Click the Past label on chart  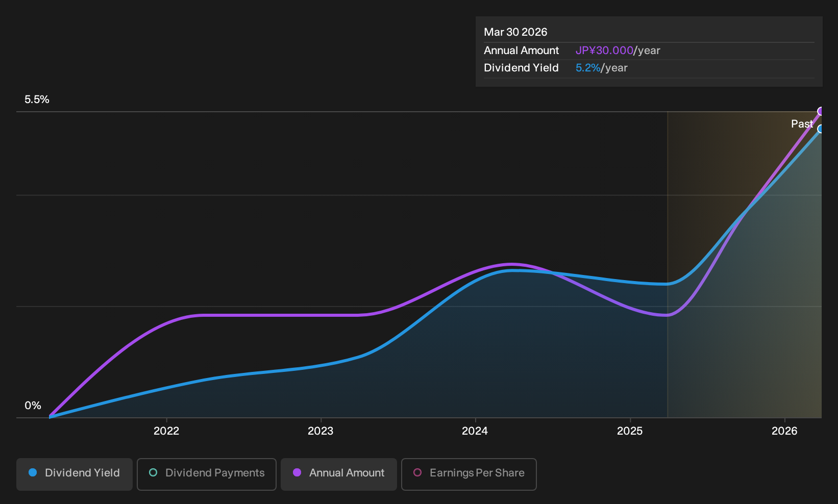[x=802, y=124]
